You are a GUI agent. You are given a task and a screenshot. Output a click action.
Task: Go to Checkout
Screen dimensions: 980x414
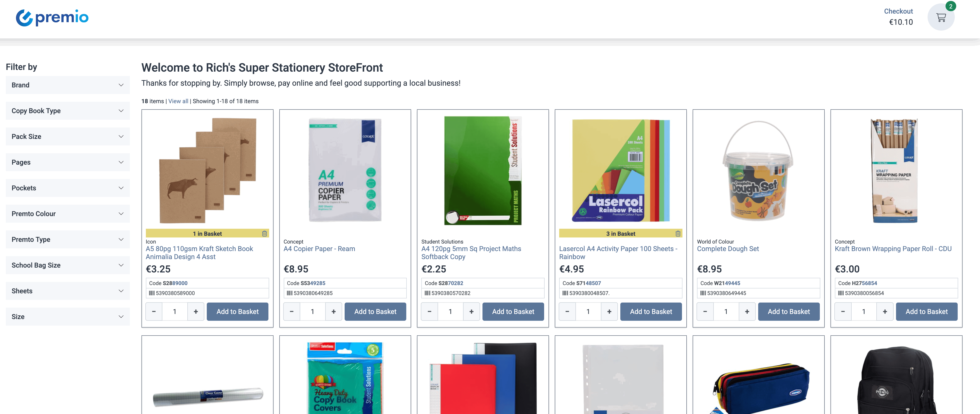[898, 11]
